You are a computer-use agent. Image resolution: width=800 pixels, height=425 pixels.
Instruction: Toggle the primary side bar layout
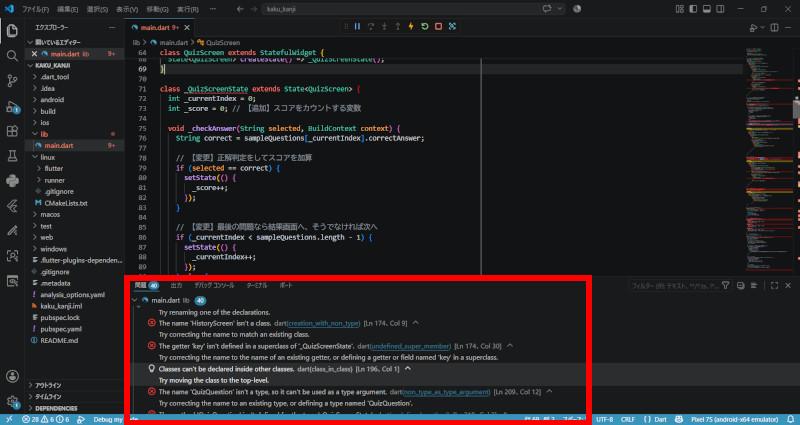(x=693, y=9)
